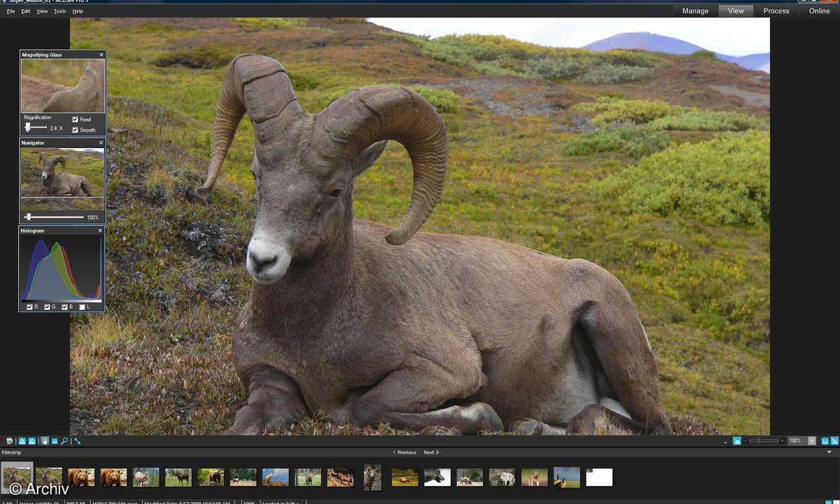Open the Tools menu
840x504 pixels.
point(60,11)
